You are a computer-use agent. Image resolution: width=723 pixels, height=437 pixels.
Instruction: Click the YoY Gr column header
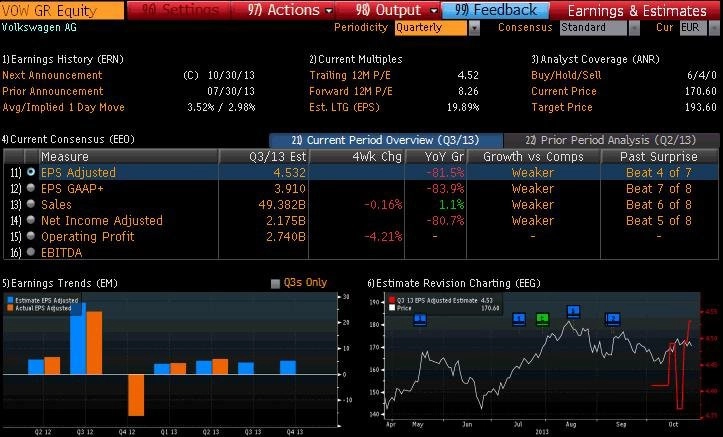point(436,157)
